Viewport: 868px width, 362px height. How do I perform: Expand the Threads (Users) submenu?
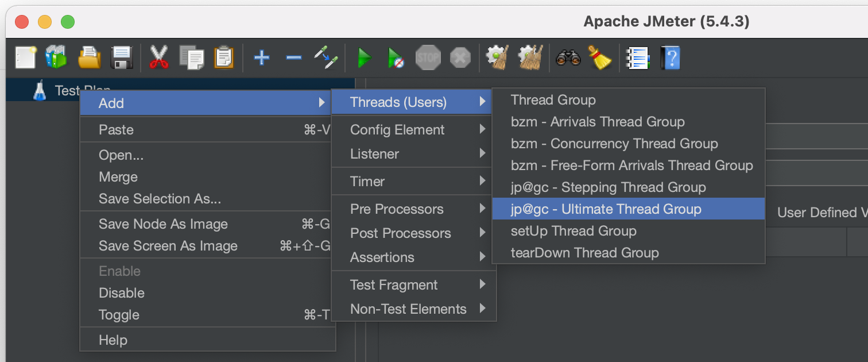click(412, 102)
